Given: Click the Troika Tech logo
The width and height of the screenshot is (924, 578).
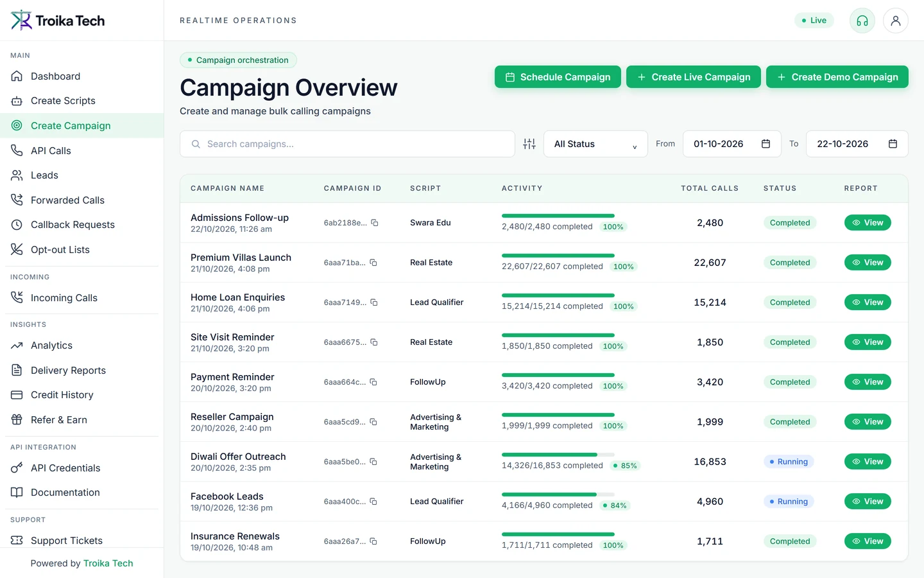Looking at the screenshot, I should pos(58,21).
